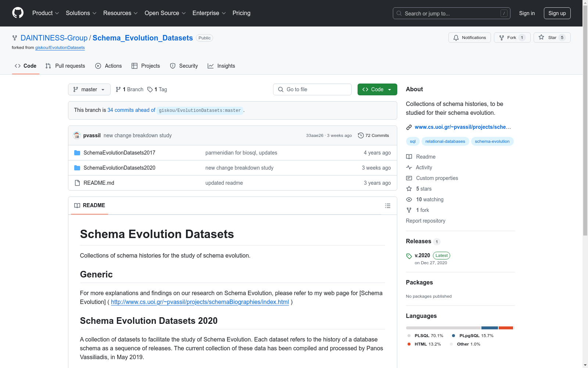Viewport: 588px width, 368px height.
Task: Click the Actions play icon
Action: 98,66
